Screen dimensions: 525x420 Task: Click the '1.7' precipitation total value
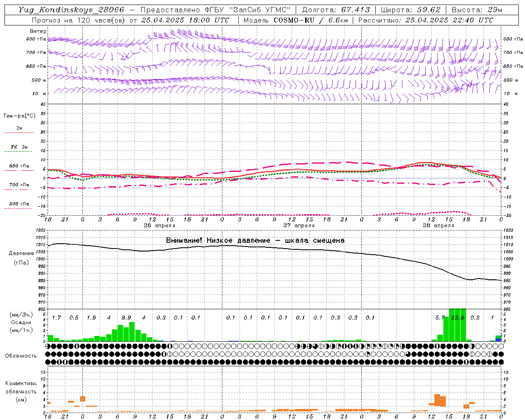(x=57, y=318)
